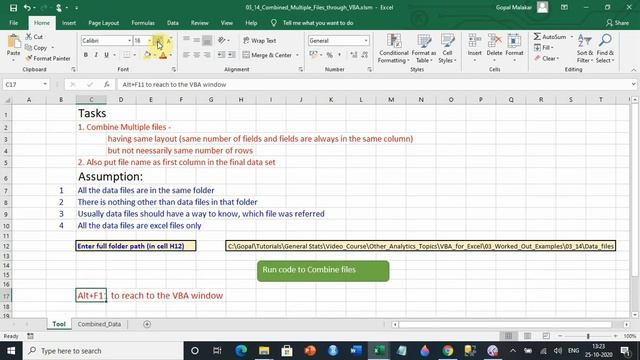Screen dimensions: 640x360
Task: Increase font size with the larger A
Action: click(x=159, y=40)
